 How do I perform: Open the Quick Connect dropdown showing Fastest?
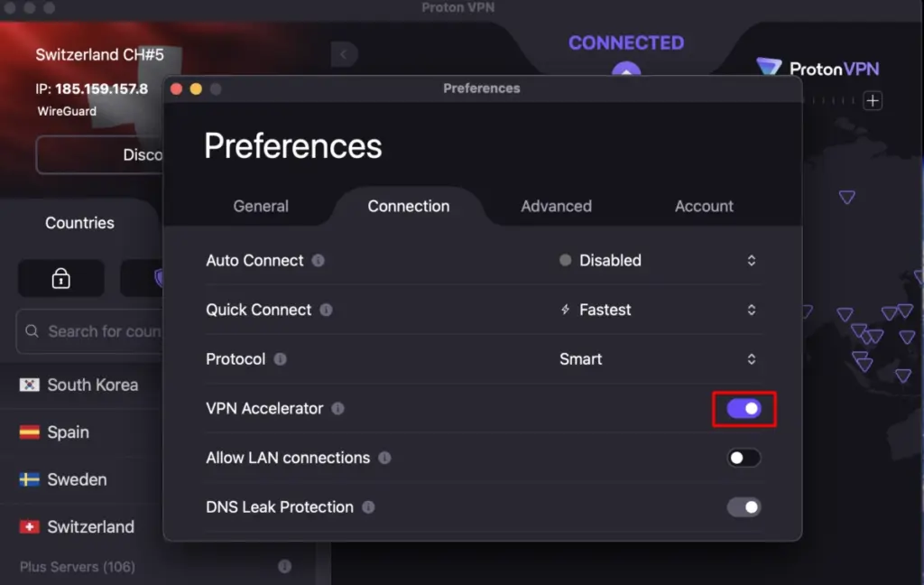click(657, 310)
